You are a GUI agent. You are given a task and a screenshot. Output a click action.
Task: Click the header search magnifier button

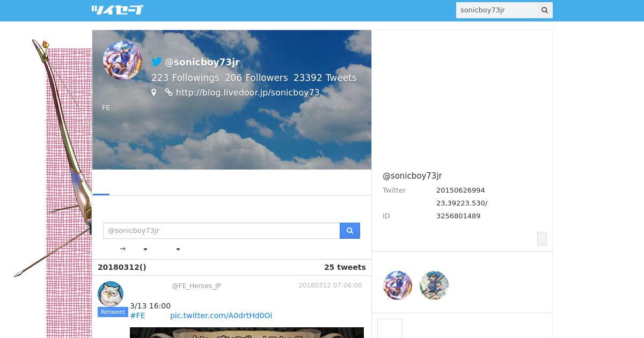click(x=545, y=10)
